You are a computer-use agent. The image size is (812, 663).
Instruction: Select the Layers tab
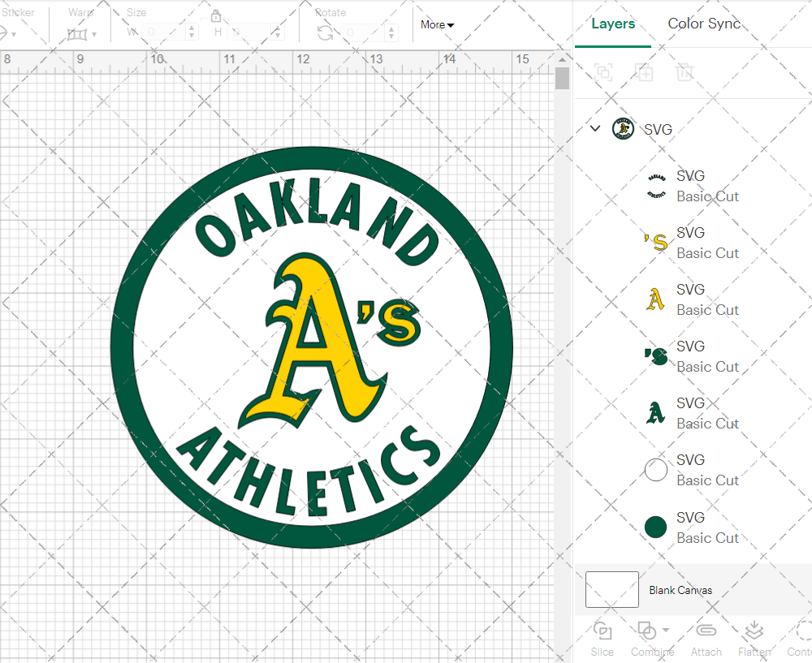[x=613, y=24]
